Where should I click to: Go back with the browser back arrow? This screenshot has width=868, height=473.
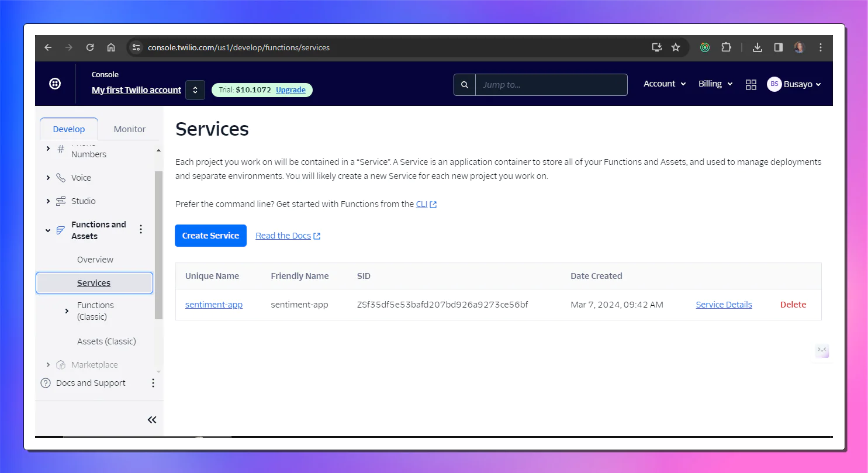click(48, 47)
